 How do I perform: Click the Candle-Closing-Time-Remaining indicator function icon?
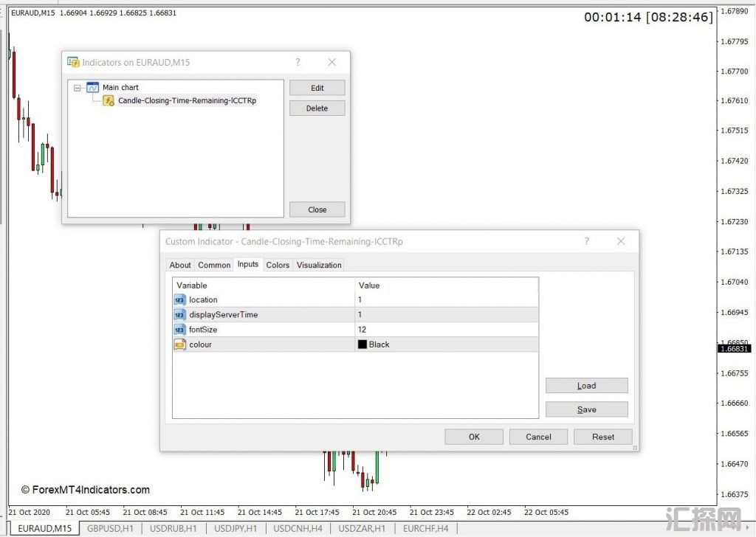[109, 101]
